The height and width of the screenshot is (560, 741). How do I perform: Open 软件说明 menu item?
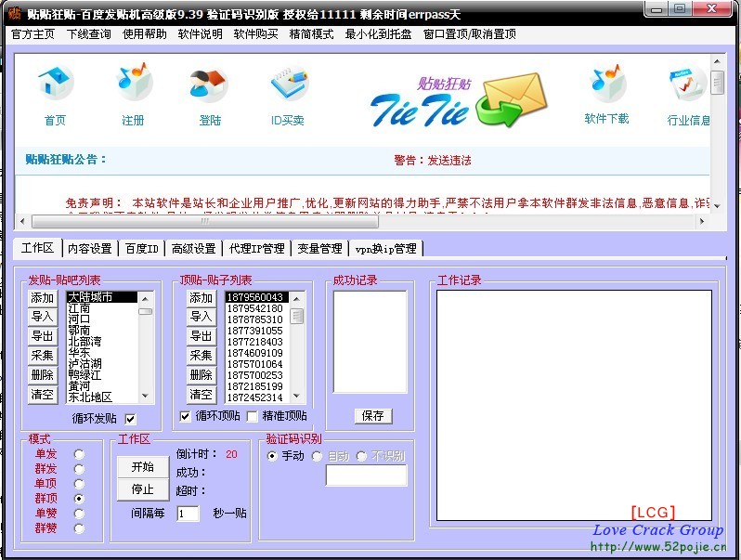[201, 34]
